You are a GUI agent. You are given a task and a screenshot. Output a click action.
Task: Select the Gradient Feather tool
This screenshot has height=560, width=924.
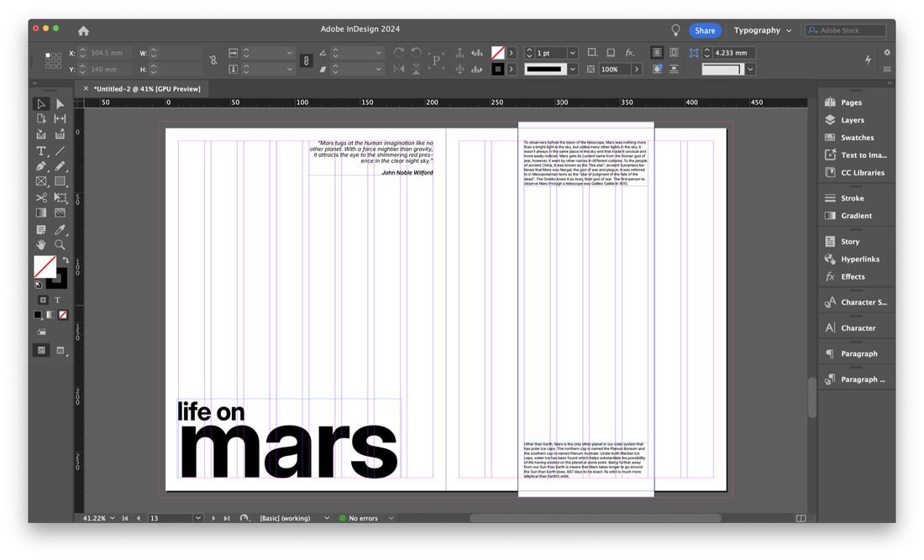click(60, 212)
